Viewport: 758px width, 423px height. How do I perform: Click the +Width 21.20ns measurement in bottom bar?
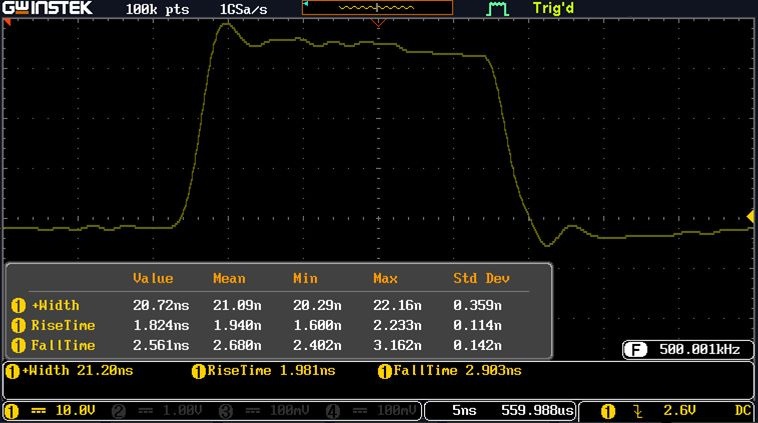coord(77,371)
